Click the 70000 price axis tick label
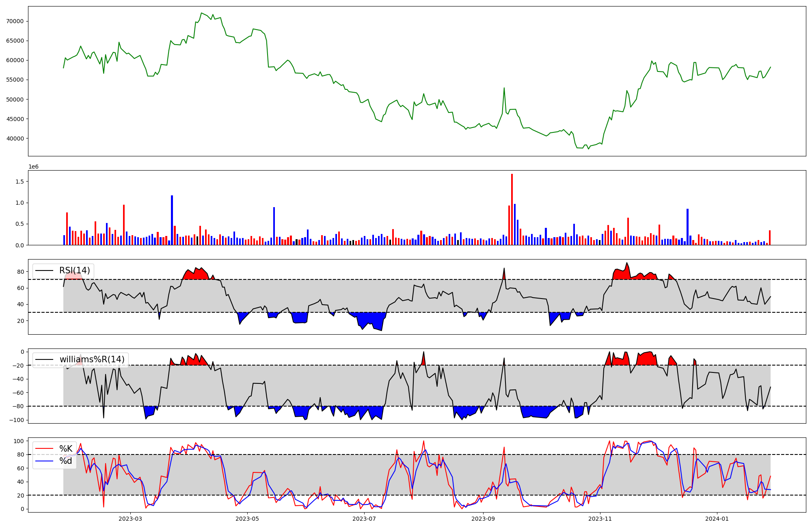This screenshot has height=528, width=812. click(x=15, y=21)
